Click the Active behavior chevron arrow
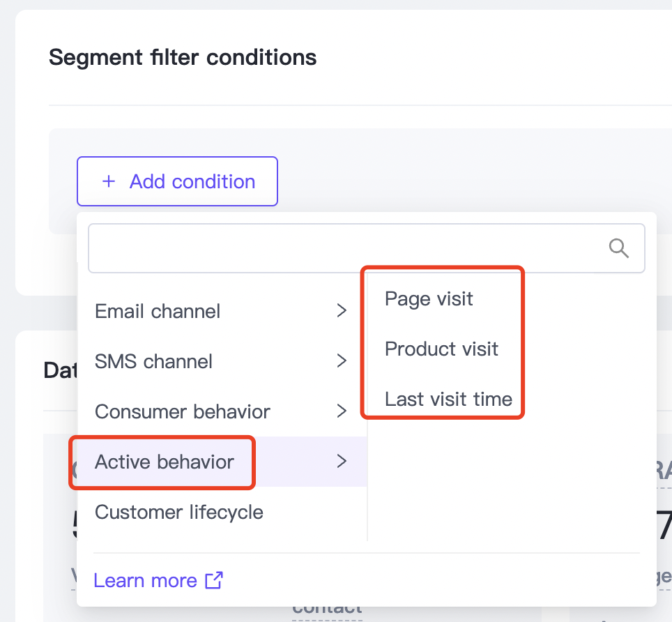 342,461
